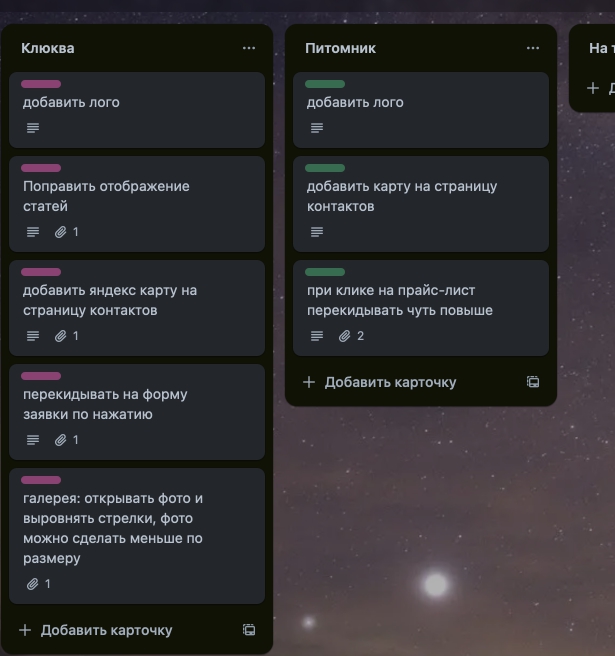Click the Питомник list title
The width and height of the screenshot is (615, 656).
pos(340,48)
